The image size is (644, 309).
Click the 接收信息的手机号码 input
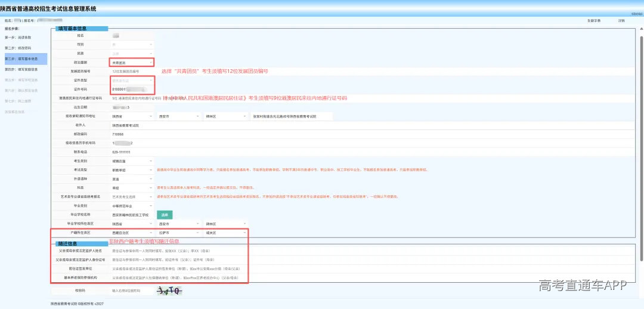(372, 143)
